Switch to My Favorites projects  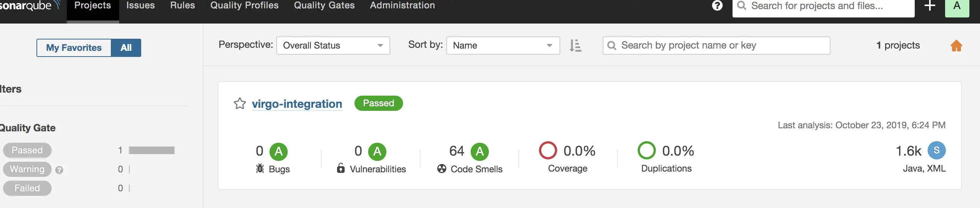coord(74,48)
